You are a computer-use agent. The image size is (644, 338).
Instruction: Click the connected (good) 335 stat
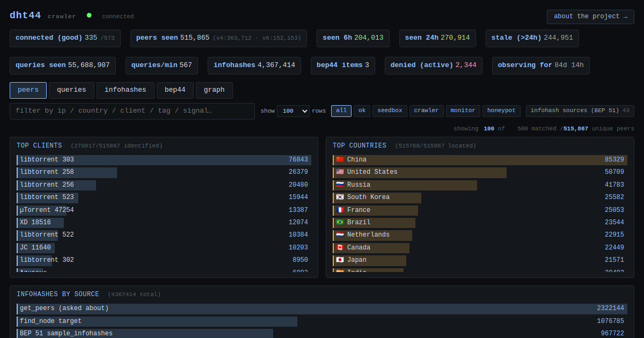click(x=65, y=38)
